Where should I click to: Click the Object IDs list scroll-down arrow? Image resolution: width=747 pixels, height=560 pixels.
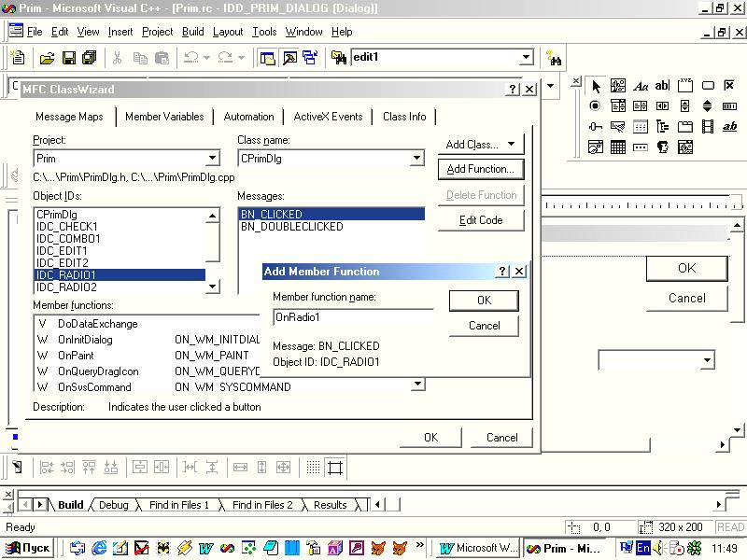[213, 287]
